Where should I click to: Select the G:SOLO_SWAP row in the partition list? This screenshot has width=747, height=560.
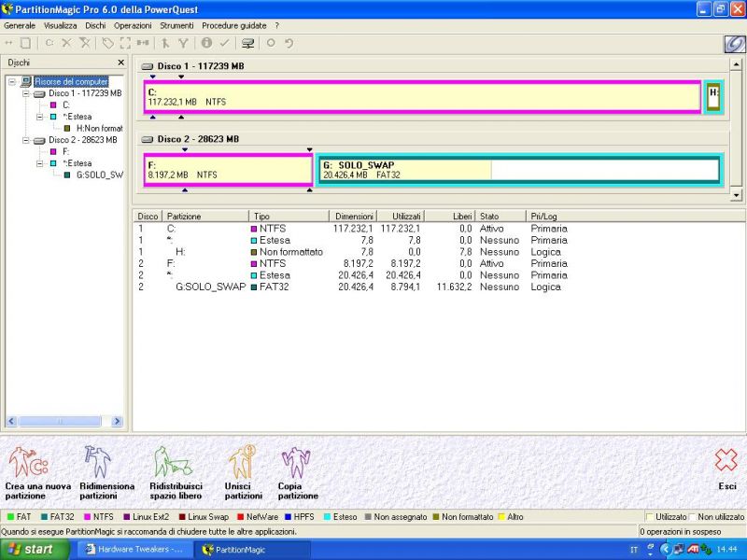click(x=352, y=287)
